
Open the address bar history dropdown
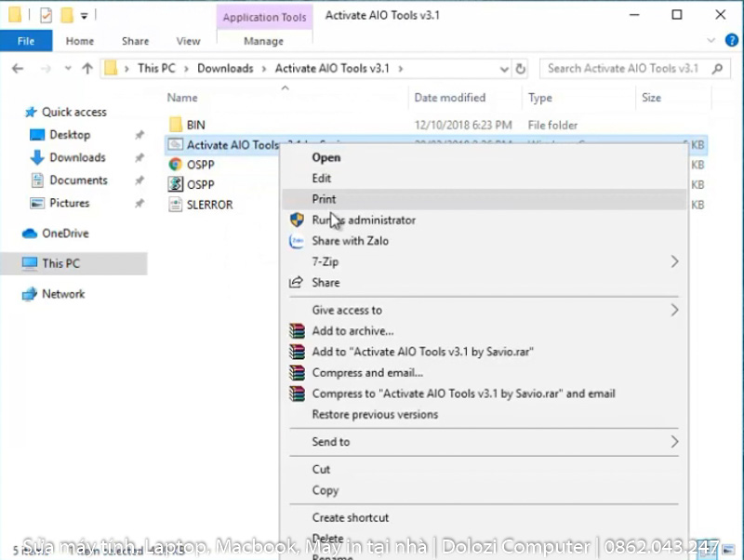click(503, 68)
